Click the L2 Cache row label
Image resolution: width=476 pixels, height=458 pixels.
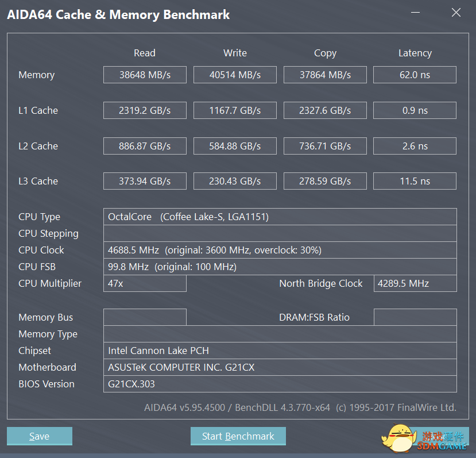click(38, 146)
